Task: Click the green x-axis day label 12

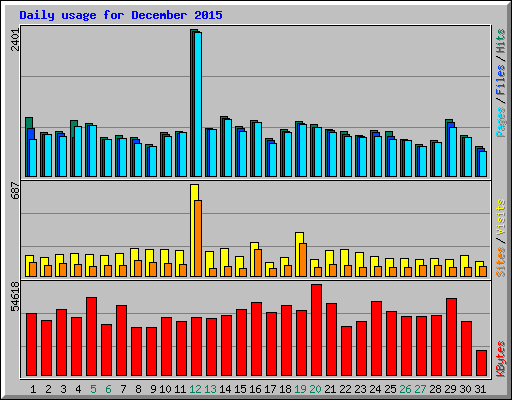Action: 195,389
